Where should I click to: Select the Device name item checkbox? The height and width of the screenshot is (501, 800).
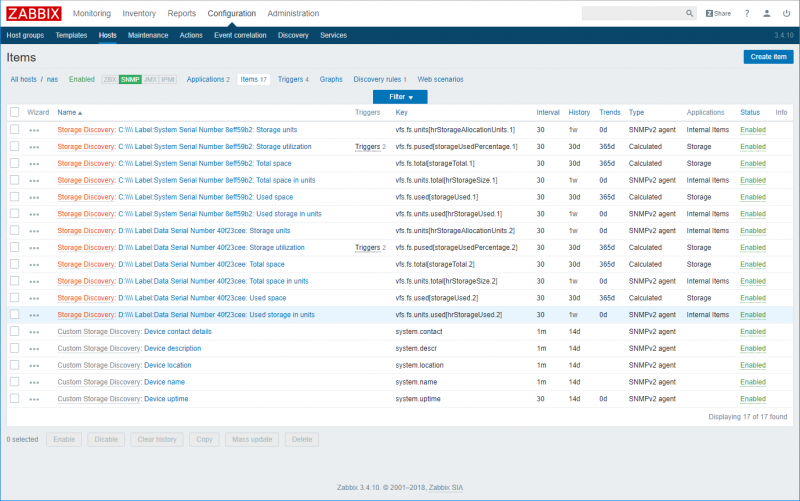15,382
